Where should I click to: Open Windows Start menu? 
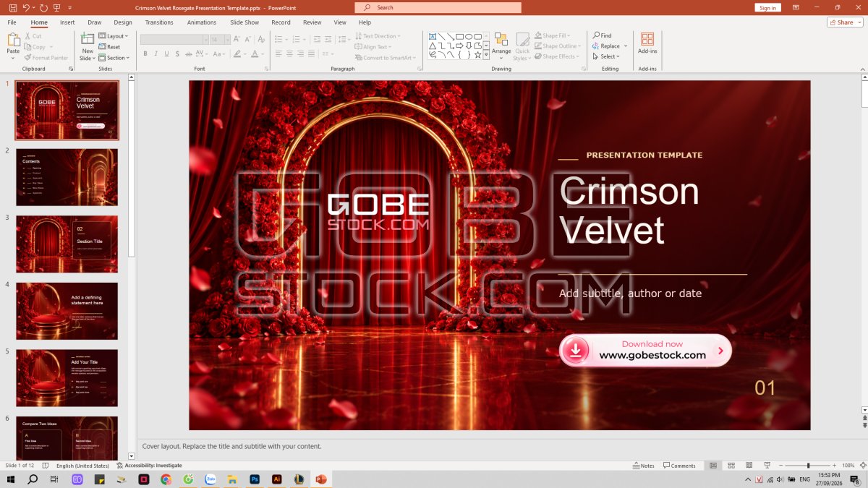11,479
